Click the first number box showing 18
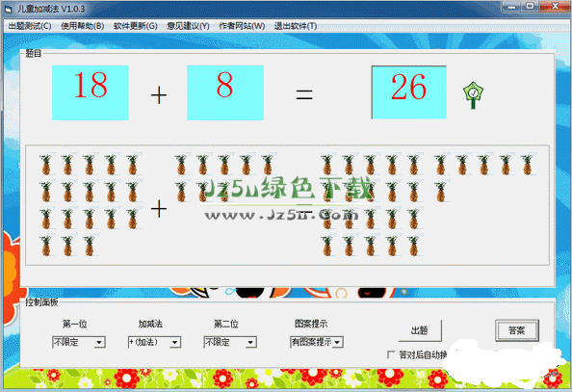Viewport: 572px width, 392px height. point(91,92)
